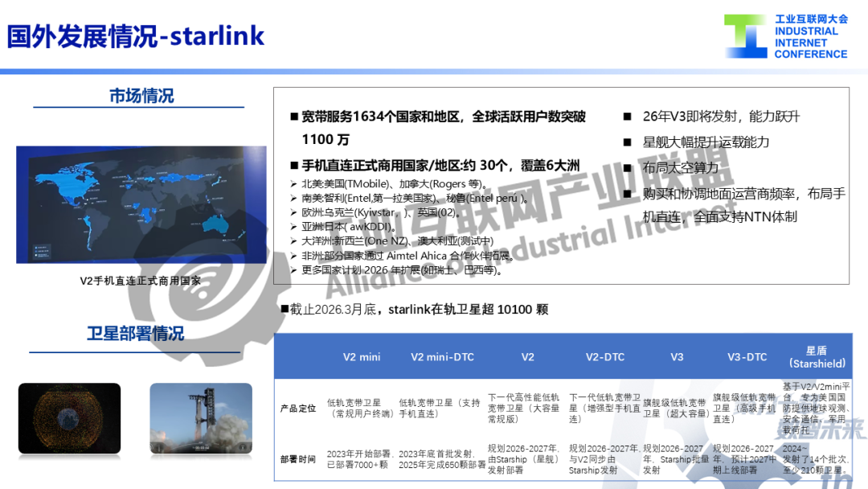Click the cell mentioning '增强型手机直连'
Image resolution: width=868 pixels, height=489 pixels.
click(604, 408)
